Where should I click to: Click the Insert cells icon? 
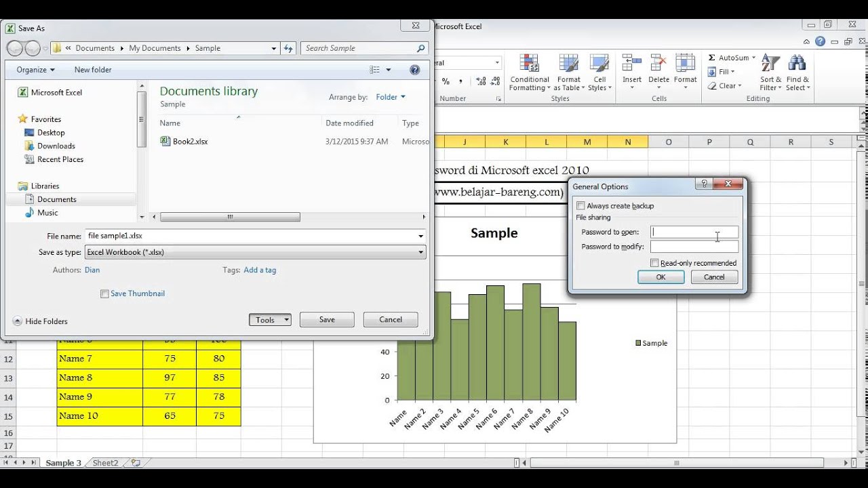pyautogui.click(x=632, y=63)
